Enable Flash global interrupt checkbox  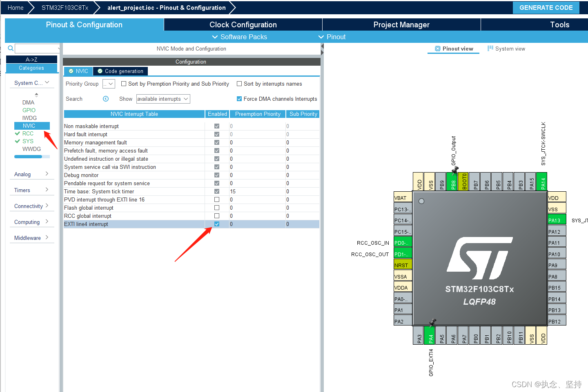217,208
